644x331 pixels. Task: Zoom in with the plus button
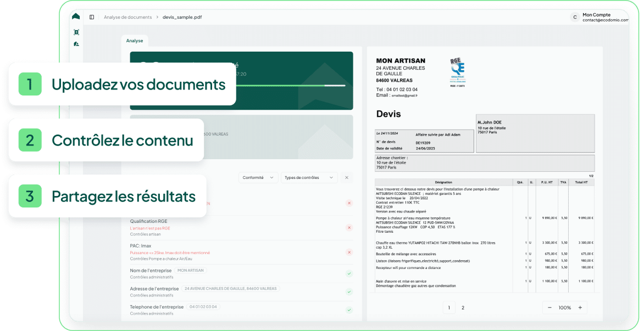click(580, 307)
